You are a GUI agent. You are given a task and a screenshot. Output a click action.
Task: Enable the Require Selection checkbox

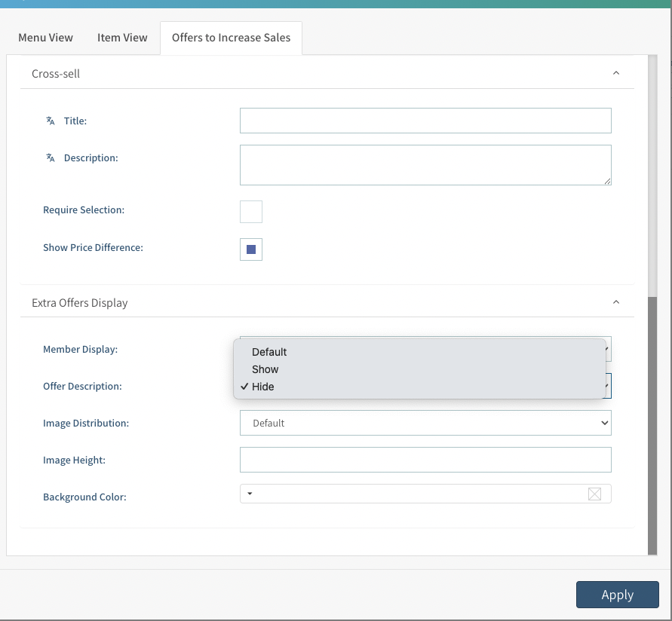251,212
